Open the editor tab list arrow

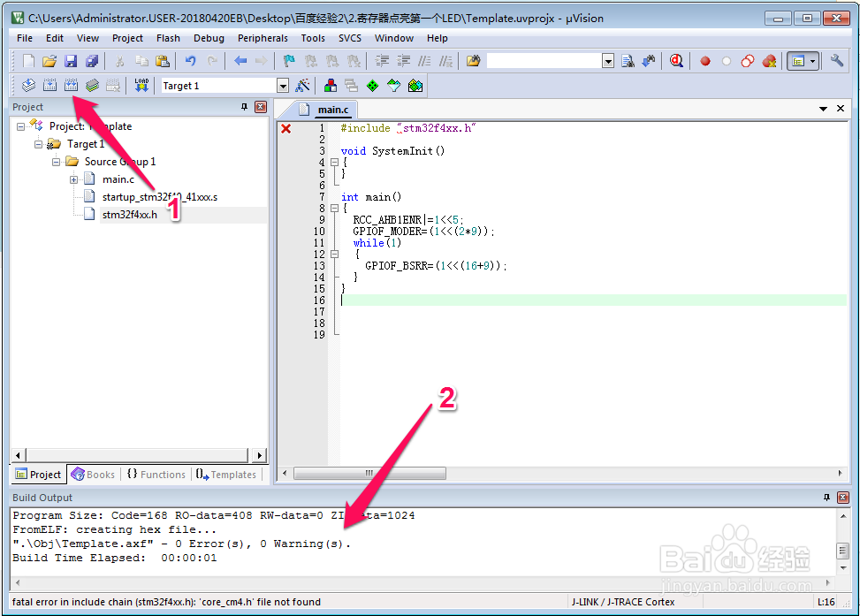click(823, 109)
